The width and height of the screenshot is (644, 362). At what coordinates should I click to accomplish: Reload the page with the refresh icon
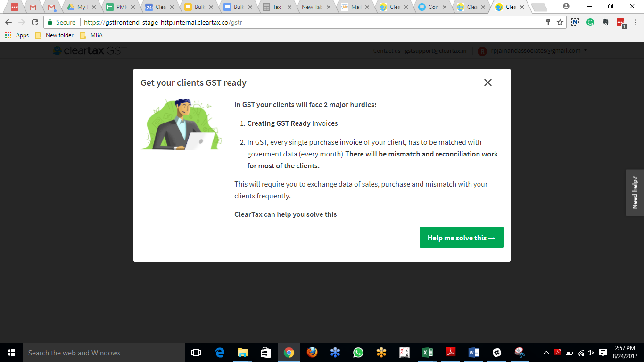(35, 22)
